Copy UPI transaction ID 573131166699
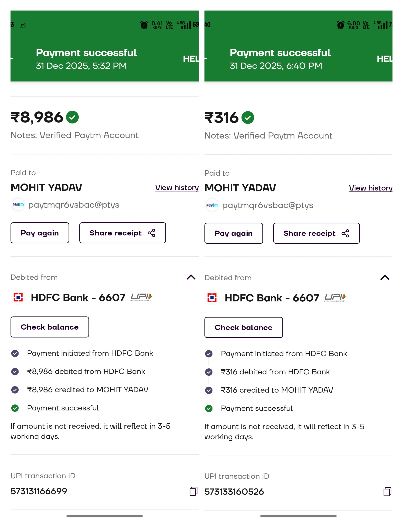The width and height of the screenshot is (403, 532). 193,491
